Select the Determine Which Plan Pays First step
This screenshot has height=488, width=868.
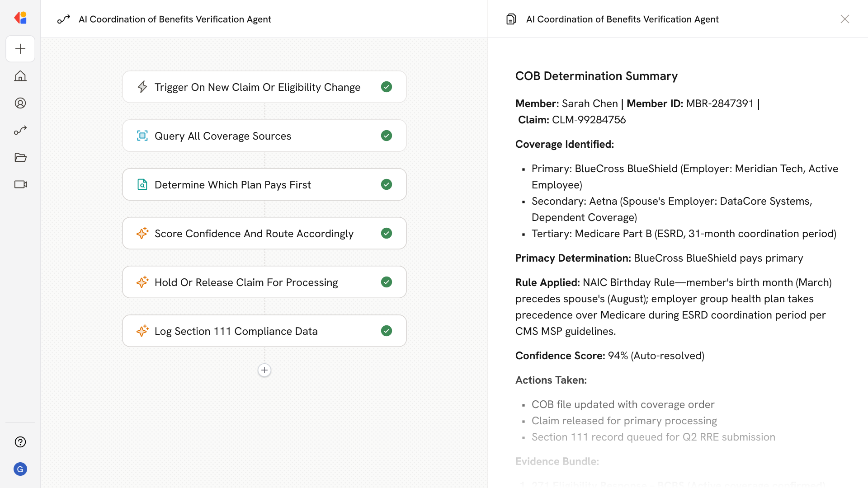(232, 185)
